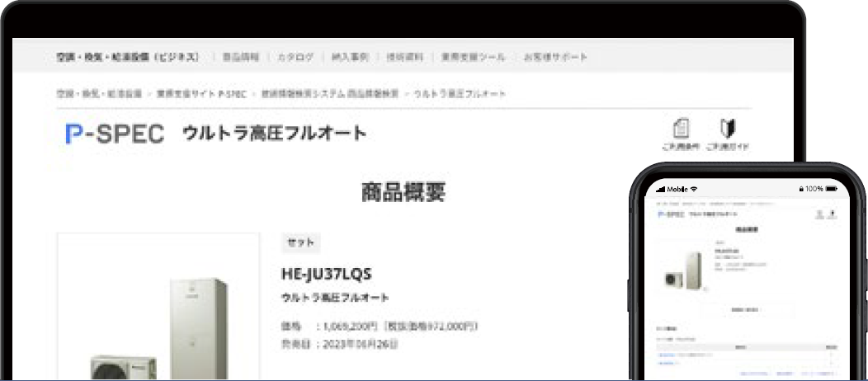
Task: Click the P-SPEC logo on the laptop screen
Action: (x=115, y=134)
